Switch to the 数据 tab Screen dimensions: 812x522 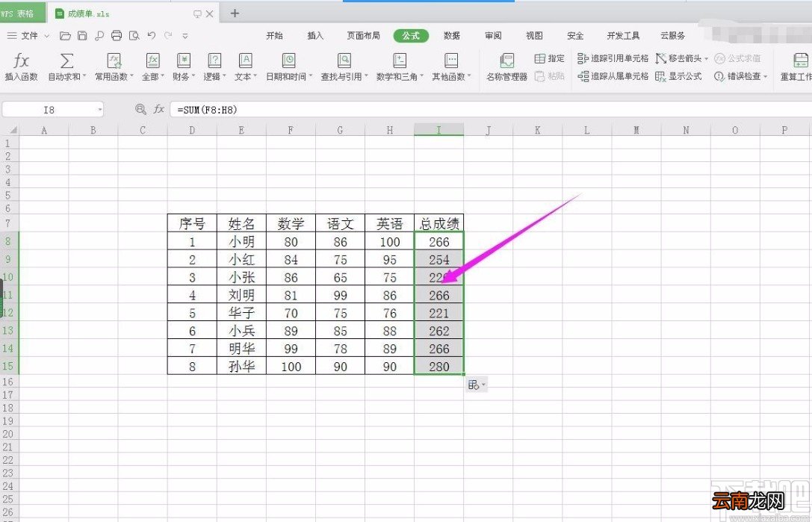pos(452,35)
